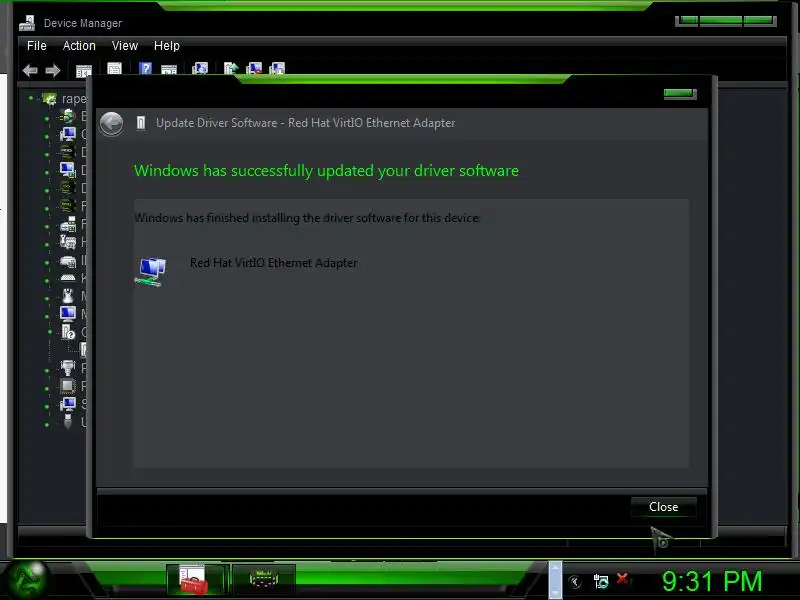This screenshot has width=800, height=600.
Task: Select the IDE controllers icon in the tree
Action: point(68,261)
